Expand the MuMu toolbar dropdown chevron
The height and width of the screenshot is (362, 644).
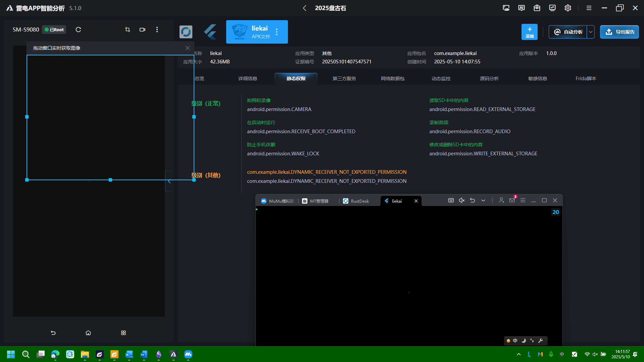click(x=483, y=200)
